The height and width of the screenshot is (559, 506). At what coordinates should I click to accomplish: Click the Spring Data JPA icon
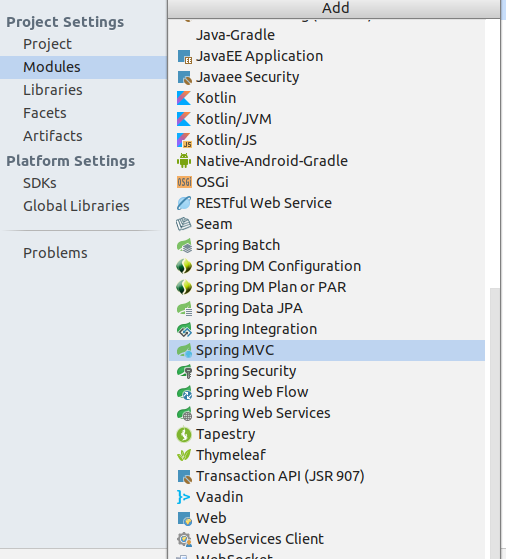click(184, 308)
